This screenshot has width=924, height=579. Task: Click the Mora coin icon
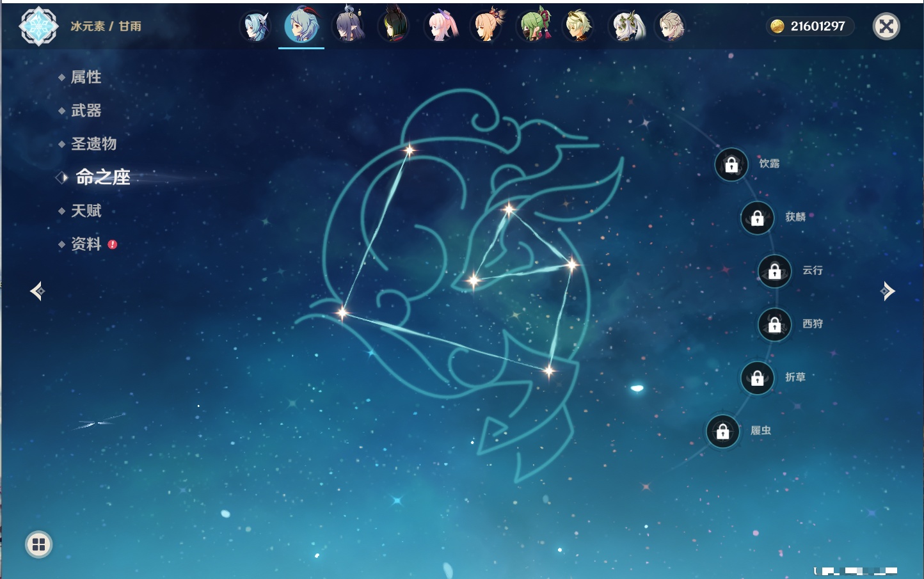point(777,26)
